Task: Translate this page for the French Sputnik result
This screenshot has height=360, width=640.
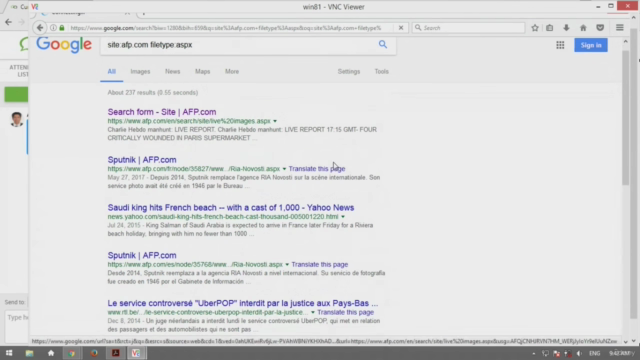Action: [317, 169]
